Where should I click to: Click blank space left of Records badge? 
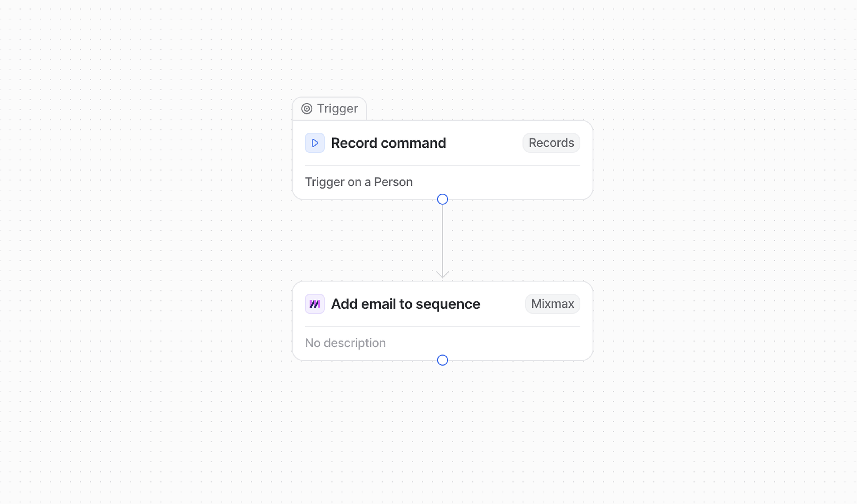483,143
